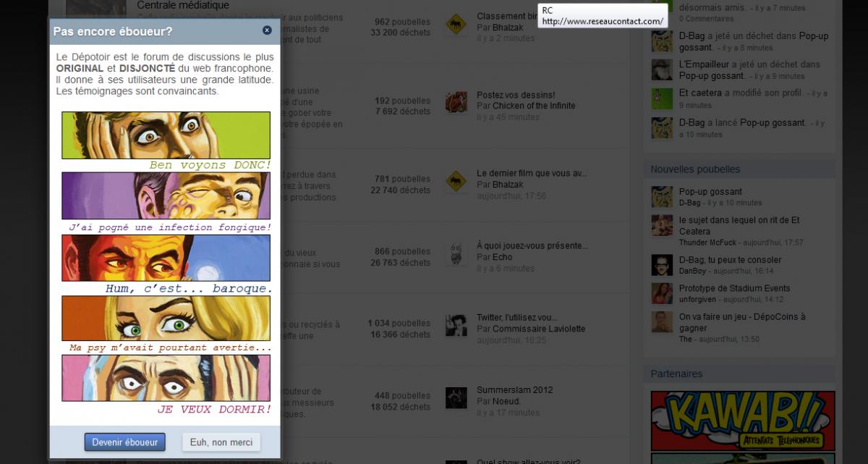The height and width of the screenshot is (464, 868).
Task: Open D-Bag avatar beside "a jeté un déchet"
Action: (662, 41)
